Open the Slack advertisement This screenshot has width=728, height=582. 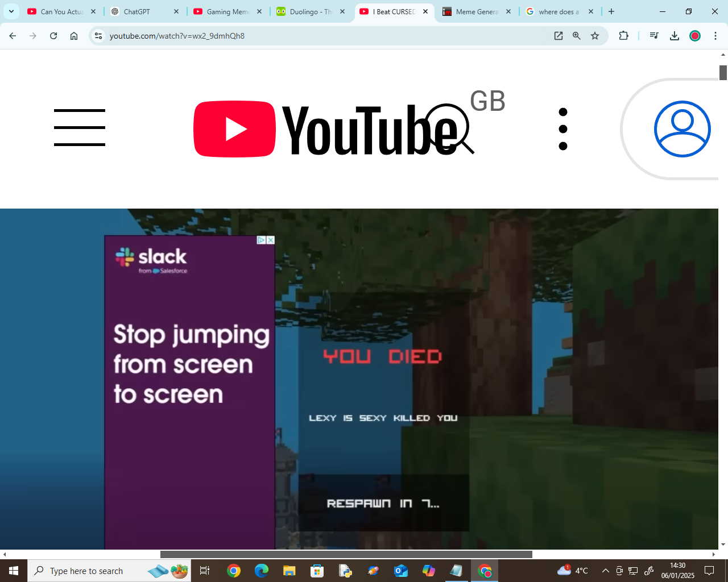click(x=190, y=392)
